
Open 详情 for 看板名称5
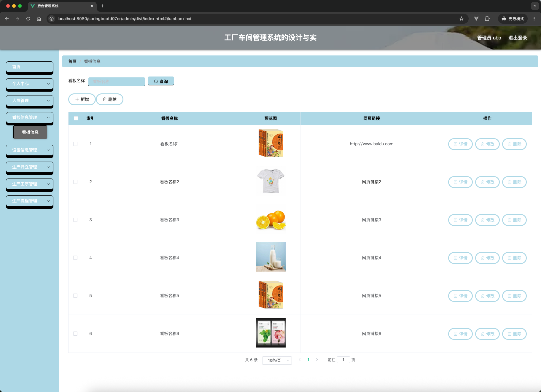pyautogui.click(x=460, y=296)
